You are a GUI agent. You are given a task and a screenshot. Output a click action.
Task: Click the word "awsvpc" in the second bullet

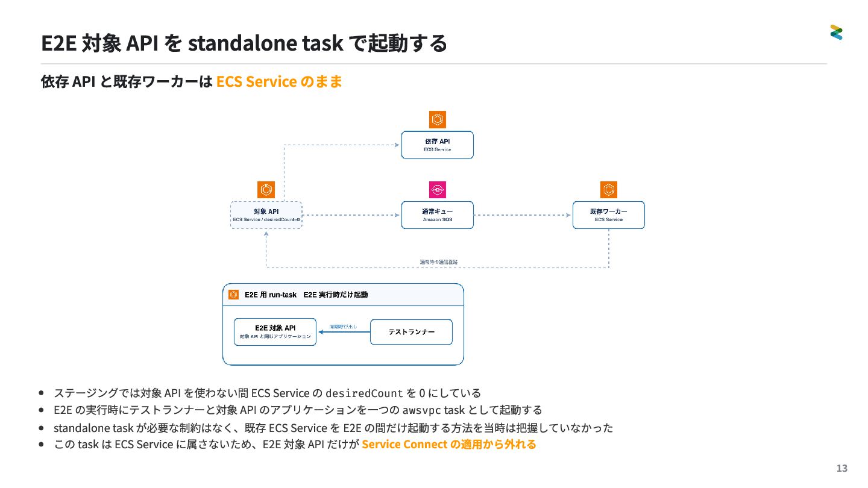[421, 410]
